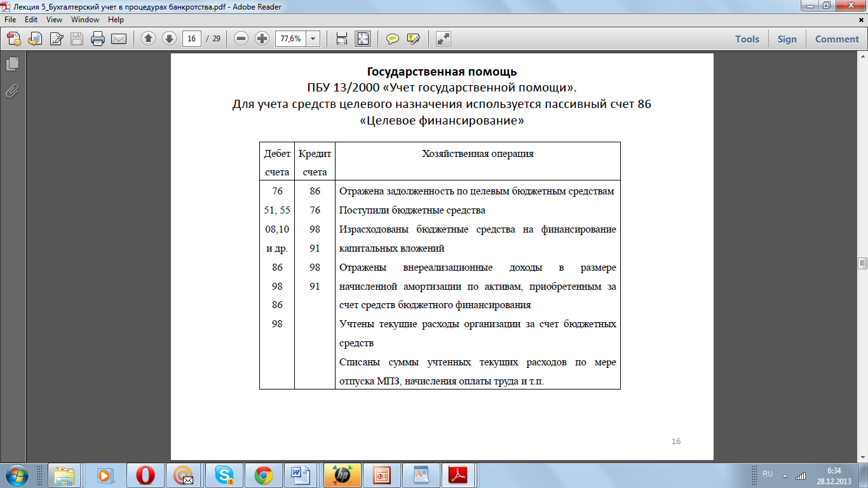Image resolution: width=868 pixels, height=488 pixels.
Task: Click the 'Дебет' column header
Action: (277, 154)
